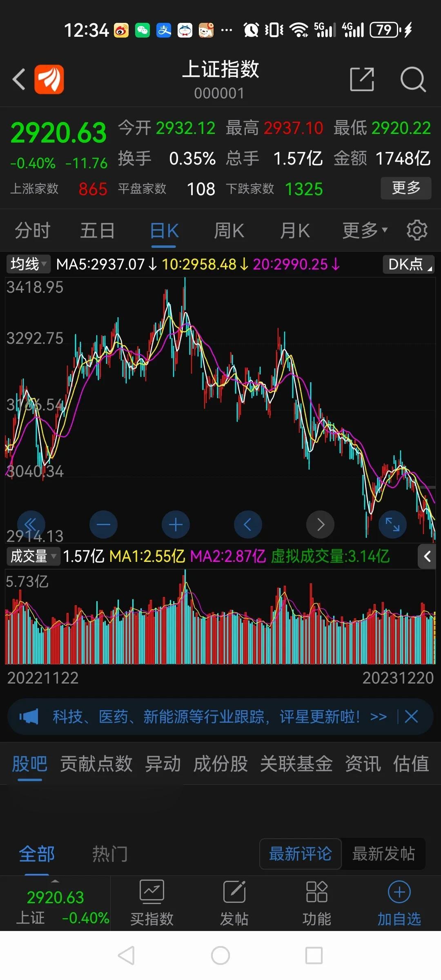Close the industry tracking banner
The image size is (441, 980).
click(x=411, y=716)
